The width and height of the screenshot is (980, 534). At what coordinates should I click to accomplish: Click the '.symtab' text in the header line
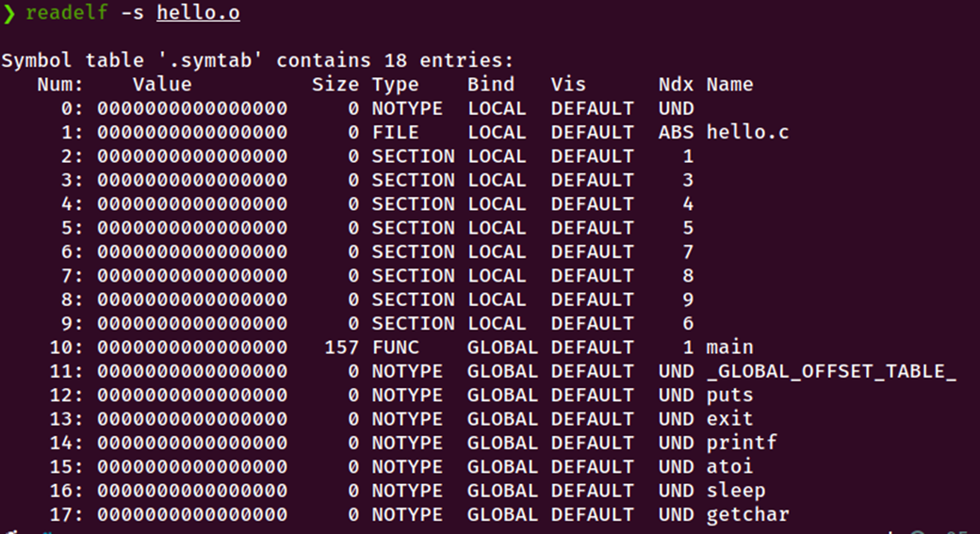tap(210, 60)
